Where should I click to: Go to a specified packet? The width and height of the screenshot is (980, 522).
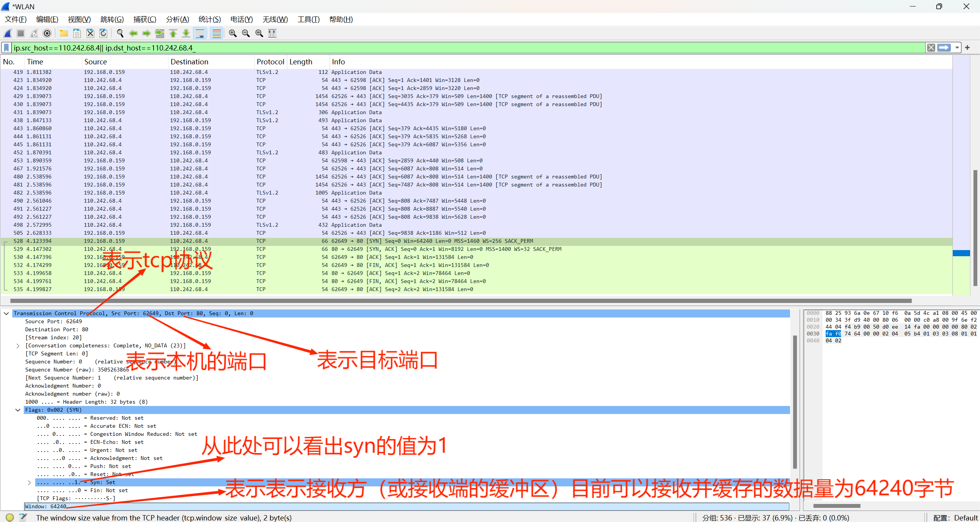coord(160,33)
